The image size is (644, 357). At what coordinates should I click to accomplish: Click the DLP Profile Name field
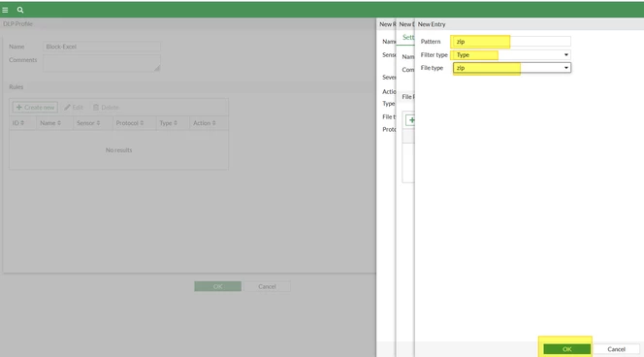point(102,47)
